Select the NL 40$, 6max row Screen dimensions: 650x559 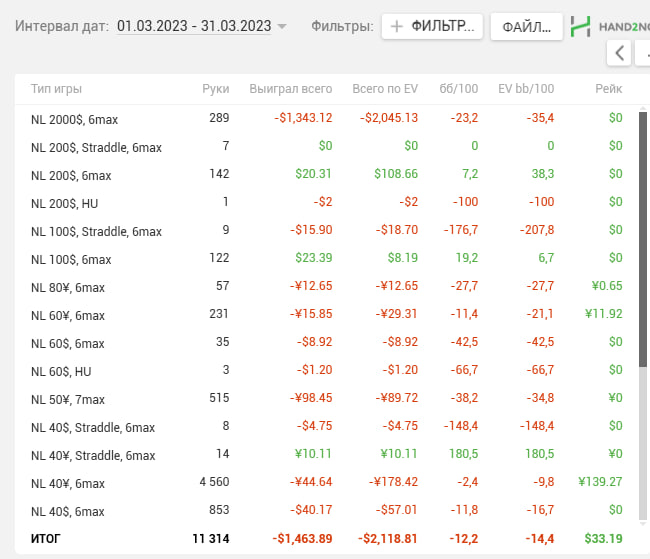pos(327,510)
